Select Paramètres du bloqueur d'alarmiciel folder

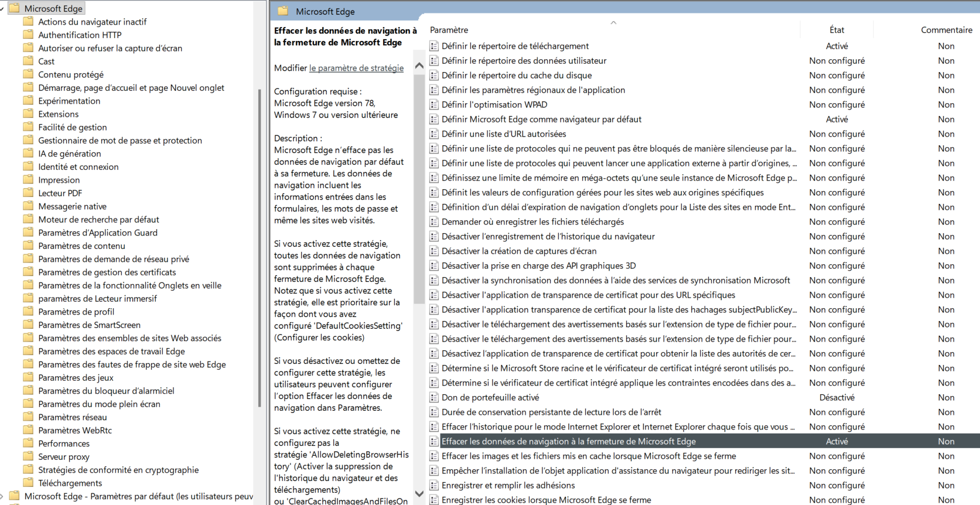(x=106, y=391)
